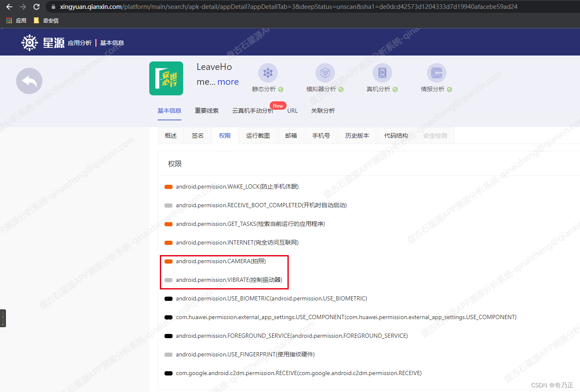580x392 pixels.
Task: Open the 奇安信 bookmark folder
Action: pos(46,20)
